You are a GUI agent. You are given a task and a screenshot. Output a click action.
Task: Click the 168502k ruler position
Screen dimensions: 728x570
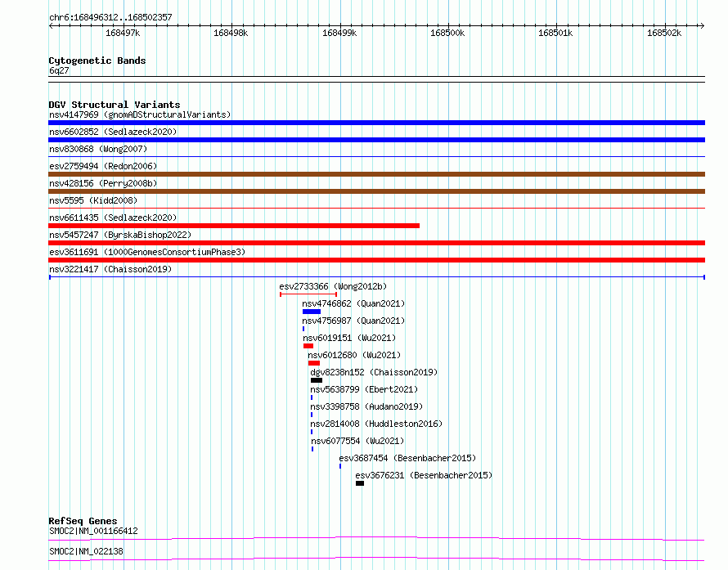click(x=664, y=33)
